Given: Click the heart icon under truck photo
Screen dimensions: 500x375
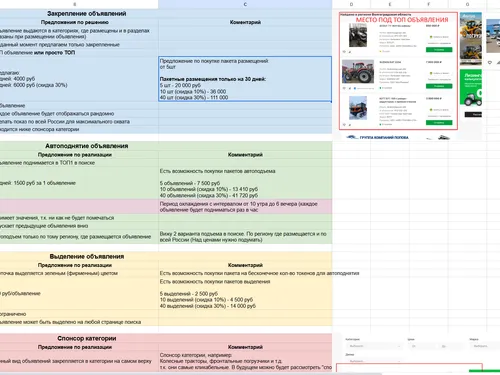Looking at the screenshot, I should coord(490,62).
